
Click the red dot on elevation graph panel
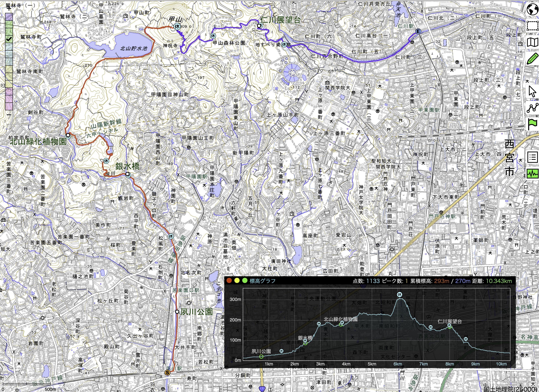click(x=229, y=281)
